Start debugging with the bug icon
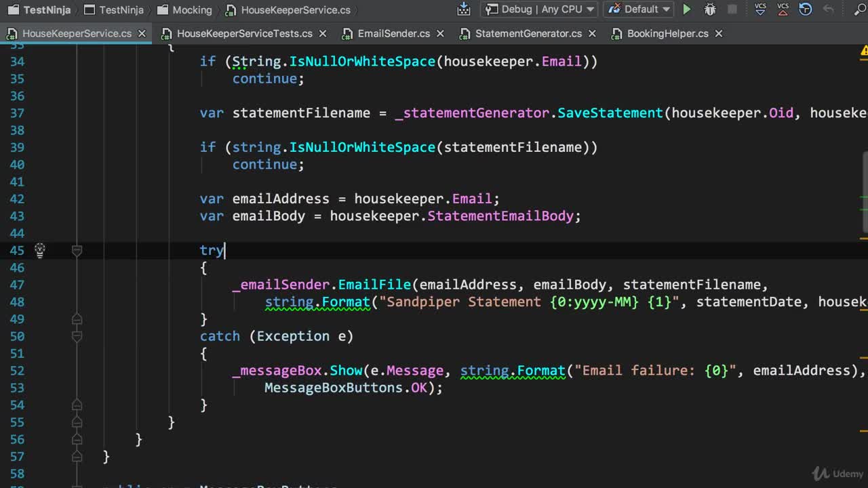 click(x=710, y=9)
